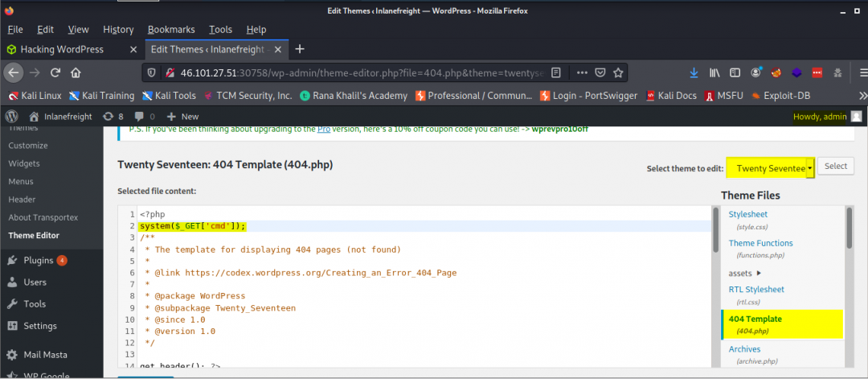Save page to Pocket icon
This screenshot has height=379, width=868.
[600, 72]
